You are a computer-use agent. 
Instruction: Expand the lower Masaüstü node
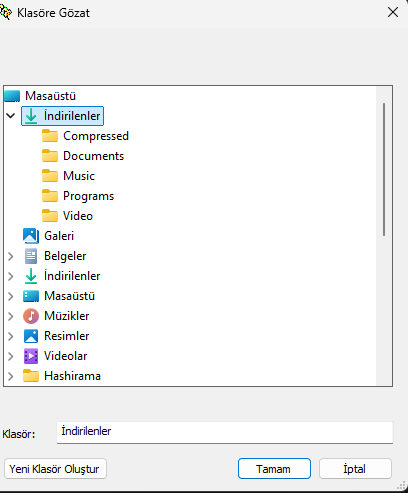pos(11,296)
